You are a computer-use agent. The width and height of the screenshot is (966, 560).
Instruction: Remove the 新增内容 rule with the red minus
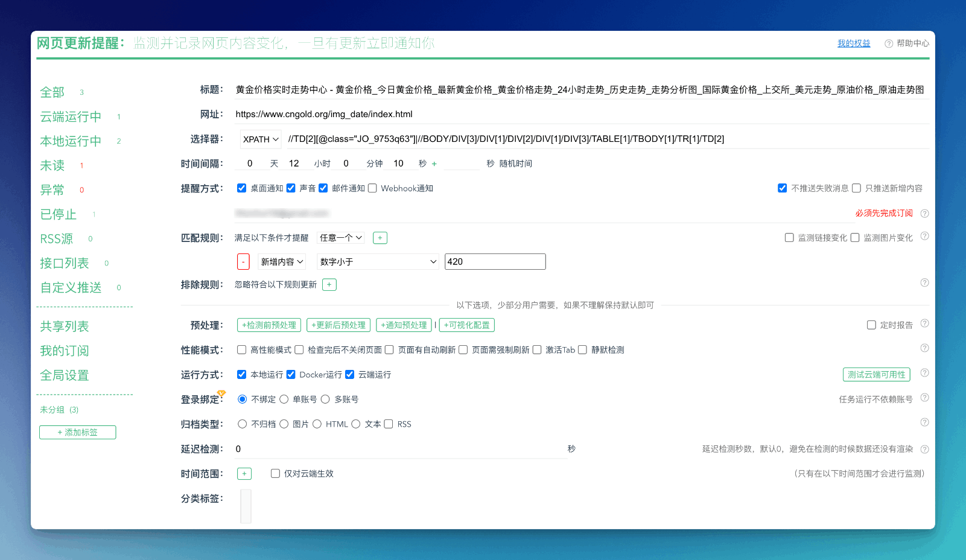click(x=243, y=261)
